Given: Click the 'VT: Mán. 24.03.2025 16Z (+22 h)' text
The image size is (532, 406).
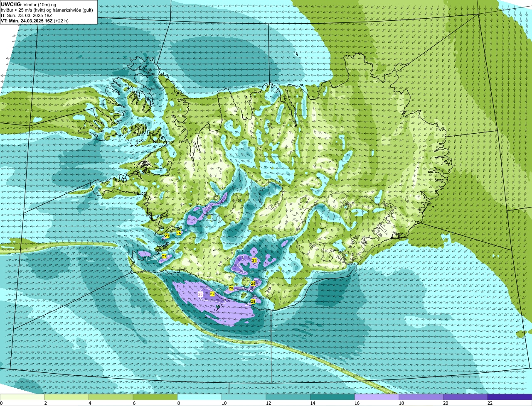Looking at the screenshot, I should pyautogui.click(x=34, y=20).
